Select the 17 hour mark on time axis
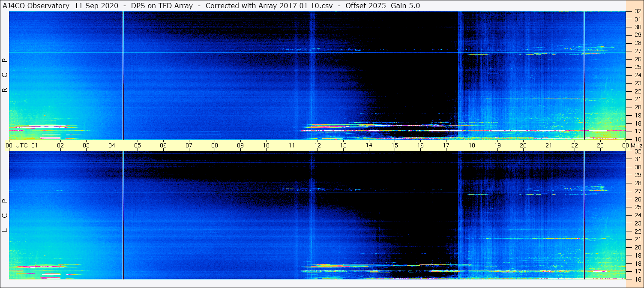644x288 pixels. coord(446,145)
